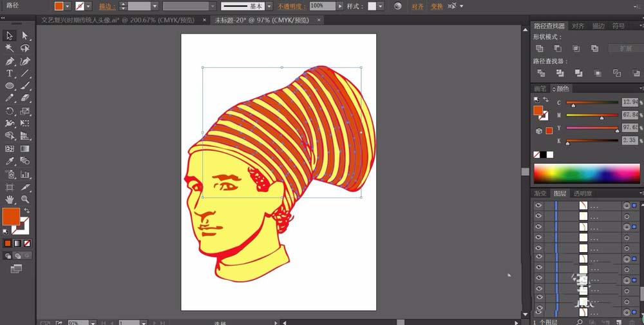The height and width of the screenshot is (325, 644).
Task: Choose the Perspective Grid tool
Action: [x=25, y=136]
